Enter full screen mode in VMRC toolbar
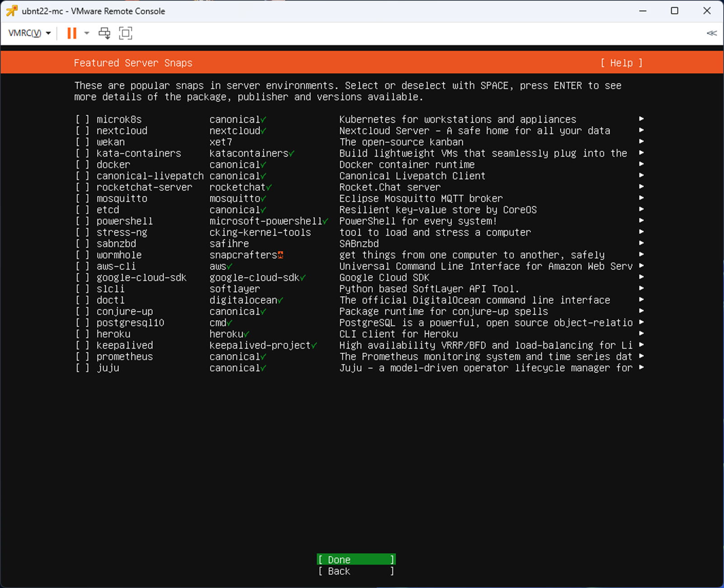This screenshot has height=588, width=724. coord(126,33)
